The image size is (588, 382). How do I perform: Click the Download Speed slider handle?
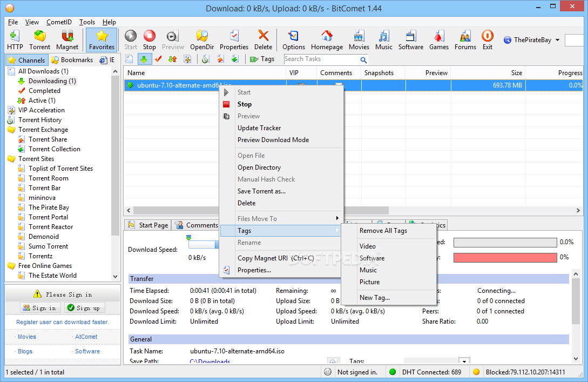[x=188, y=238]
